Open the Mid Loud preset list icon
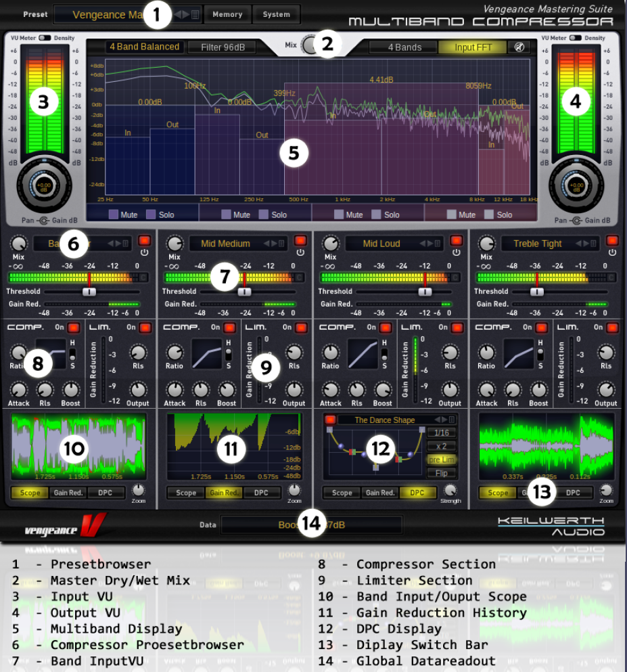 [439, 244]
